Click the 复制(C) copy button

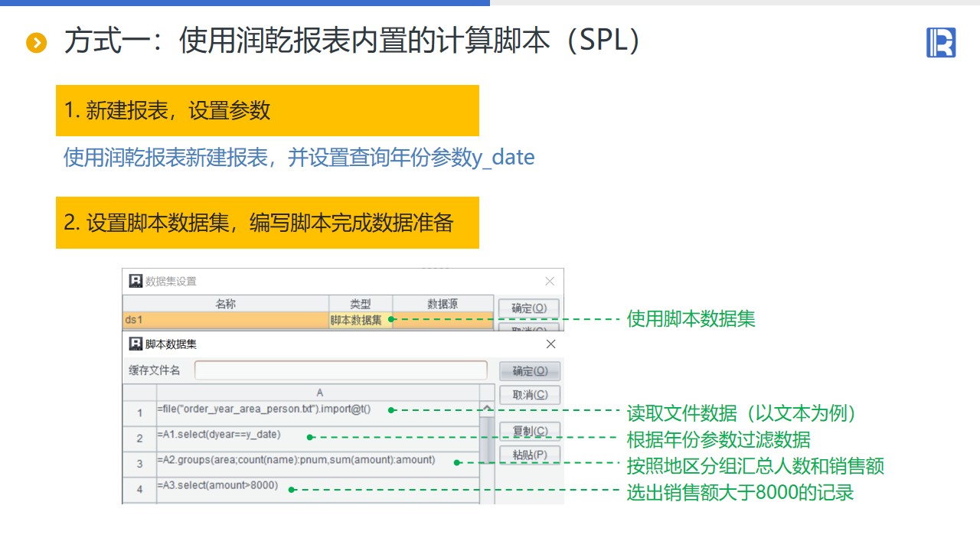coord(529,431)
